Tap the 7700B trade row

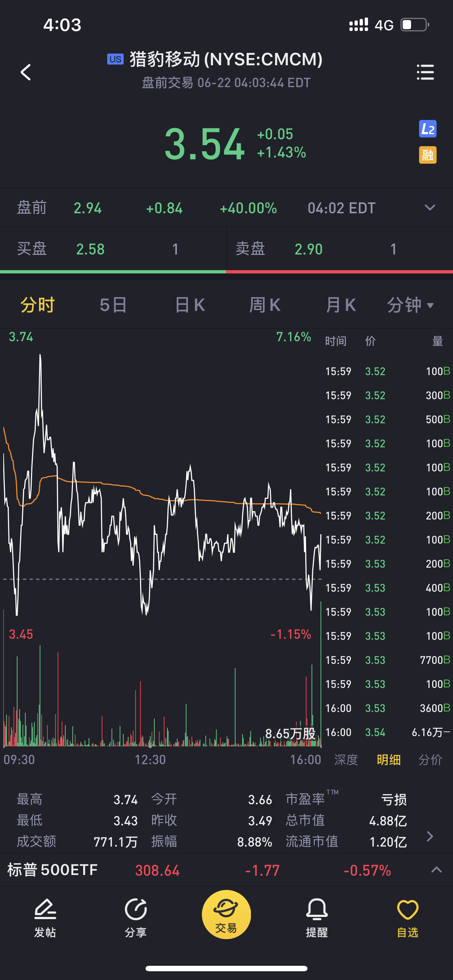[387, 660]
